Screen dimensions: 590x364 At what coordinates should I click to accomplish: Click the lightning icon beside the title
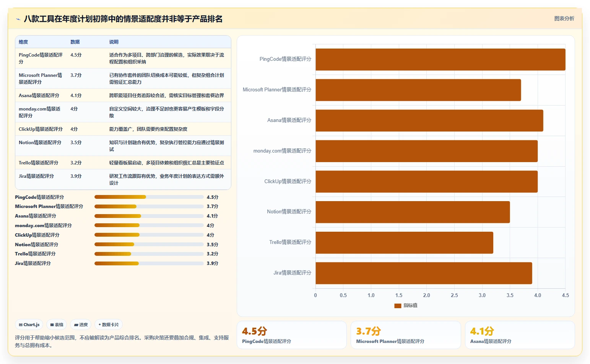(18, 19)
